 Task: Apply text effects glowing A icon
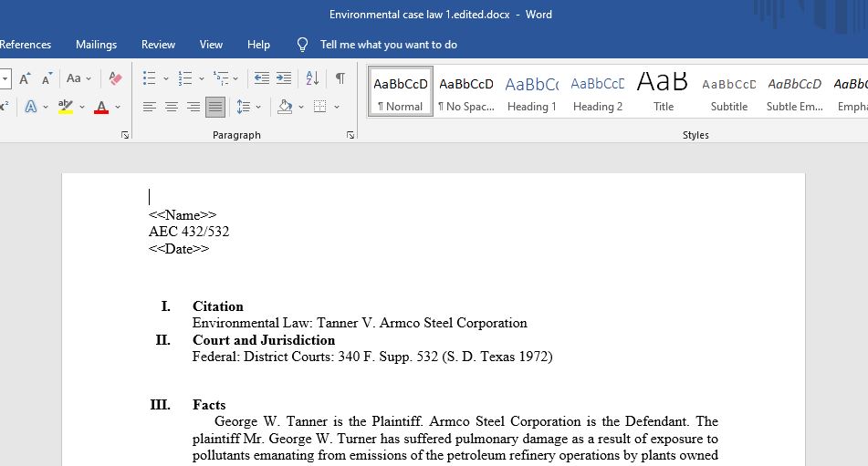(x=31, y=107)
